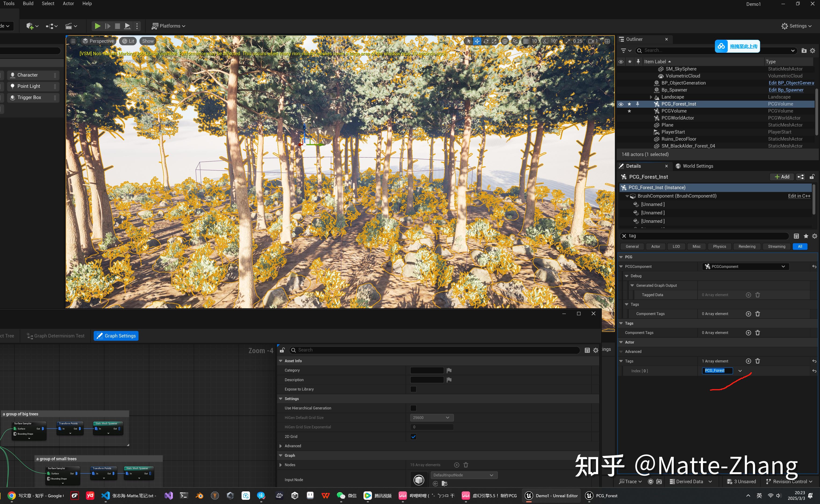The image size is (820, 504).
Task: Click the Edit Bp_Spawner link
Action: pos(786,90)
